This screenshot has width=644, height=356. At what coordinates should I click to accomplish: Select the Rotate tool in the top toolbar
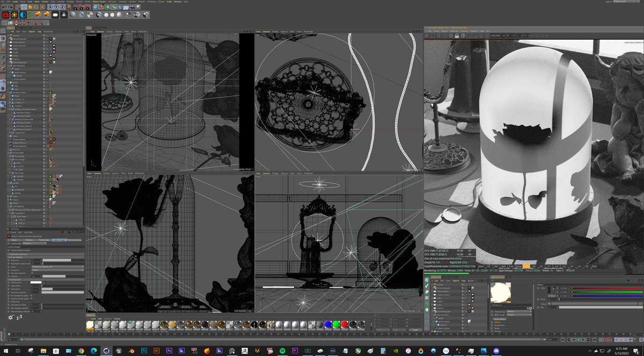pyautogui.click(x=36, y=7)
